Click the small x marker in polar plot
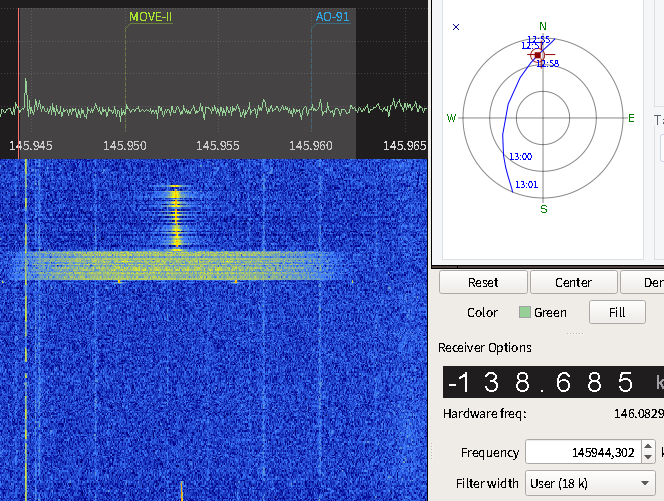This screenshot has width=664, height=501. (x=457, y=27)
